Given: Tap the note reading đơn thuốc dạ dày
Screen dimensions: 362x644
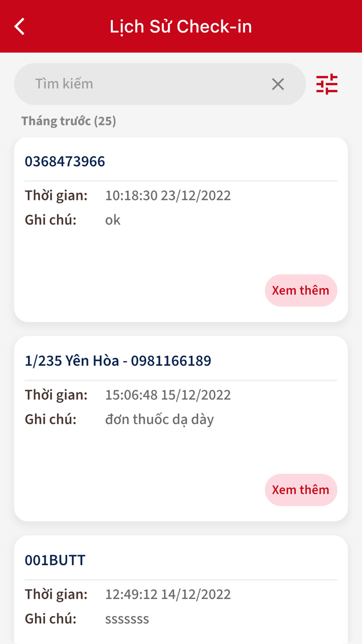Looking at the screenshot, I should pyautogui.click(x=159, y=419).
